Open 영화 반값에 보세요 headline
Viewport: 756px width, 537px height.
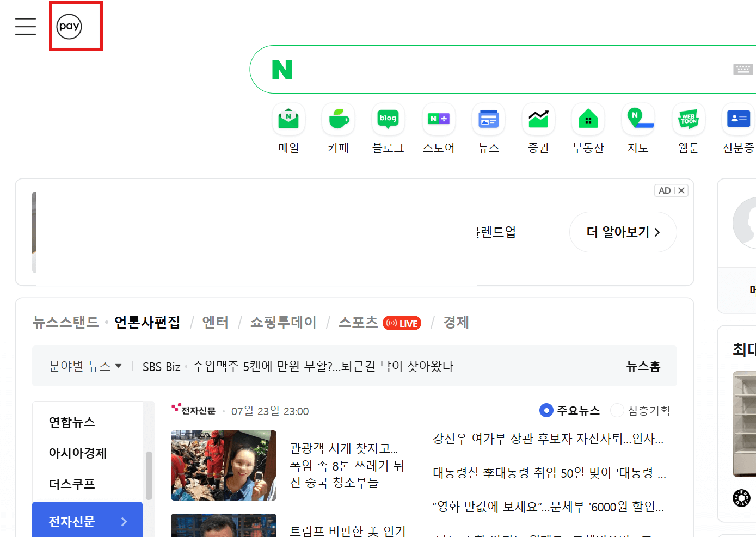(548, 507)
